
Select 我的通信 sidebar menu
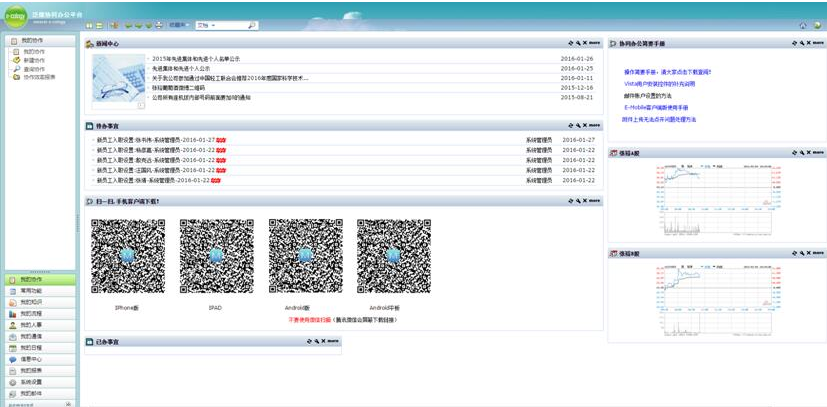[x=40, y=336]
